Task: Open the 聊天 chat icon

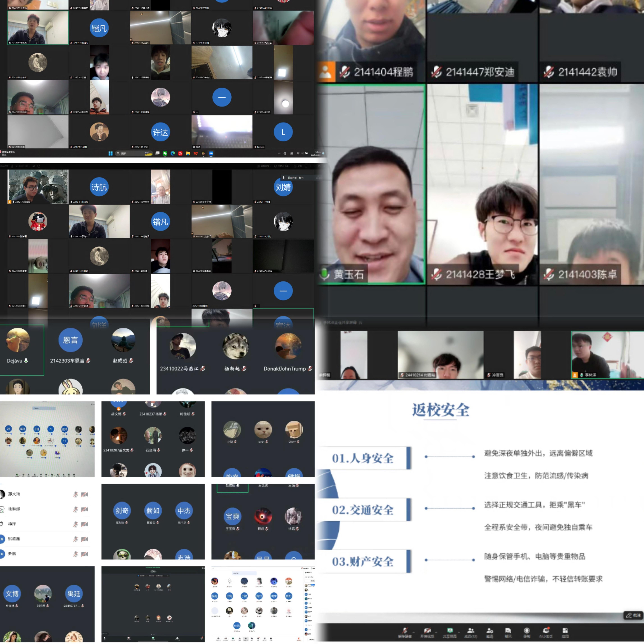Action: (508, 631)
